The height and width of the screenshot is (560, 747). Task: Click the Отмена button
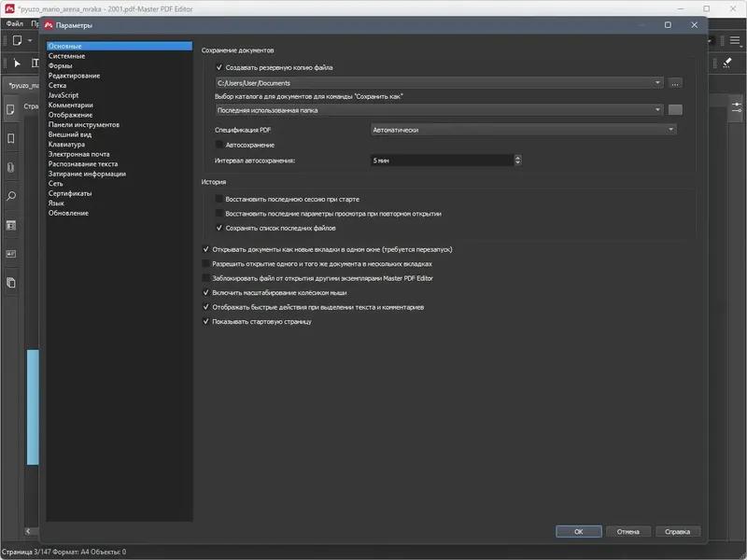coord(627,531)
